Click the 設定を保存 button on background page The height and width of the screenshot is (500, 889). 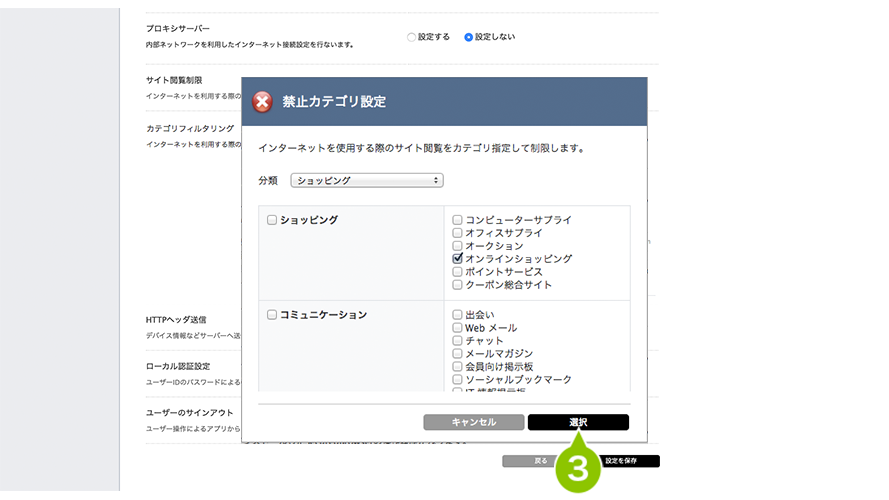628,461
